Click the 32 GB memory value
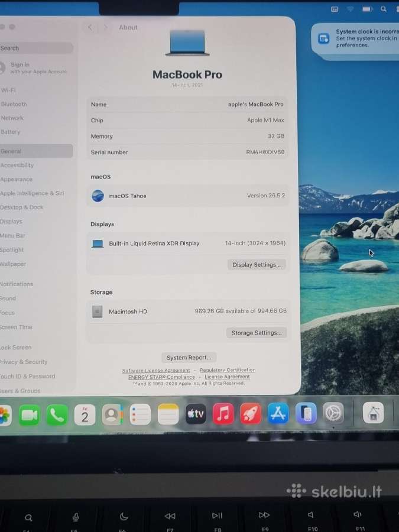 point(276,136)
